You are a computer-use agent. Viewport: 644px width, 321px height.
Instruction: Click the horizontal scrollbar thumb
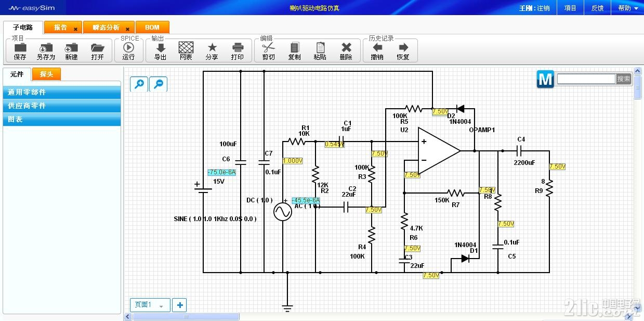pos(186,316)
